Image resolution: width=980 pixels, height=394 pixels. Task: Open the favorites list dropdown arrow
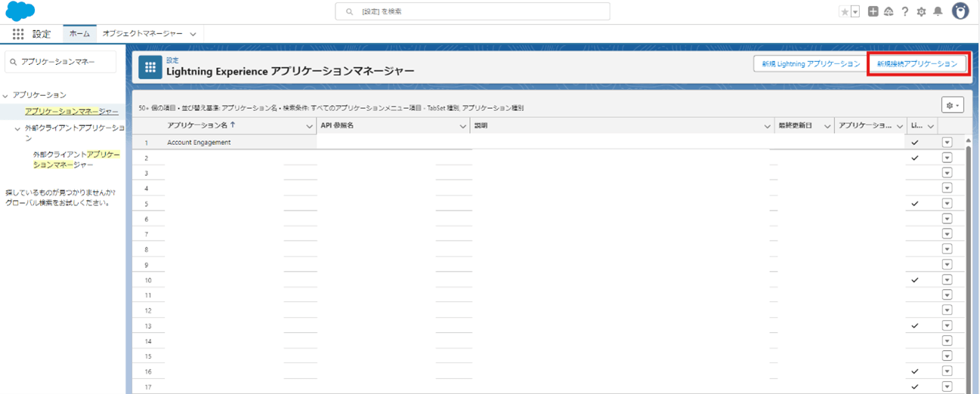[x=855, y=12]
